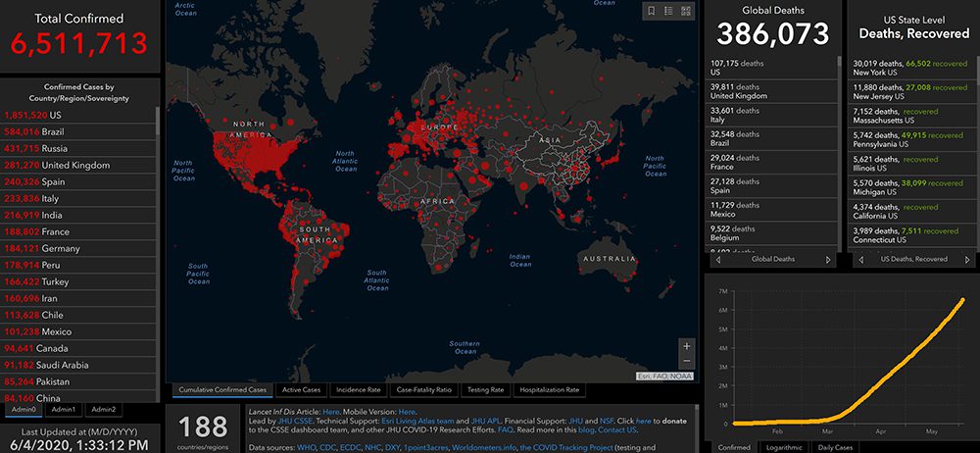
Task: Open the FAQ link
Action: click(505, 430)
